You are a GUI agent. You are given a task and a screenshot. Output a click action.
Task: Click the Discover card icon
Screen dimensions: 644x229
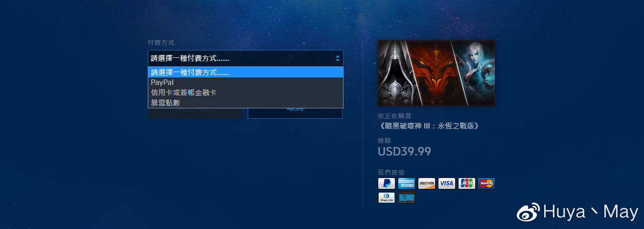click(427, 183)
